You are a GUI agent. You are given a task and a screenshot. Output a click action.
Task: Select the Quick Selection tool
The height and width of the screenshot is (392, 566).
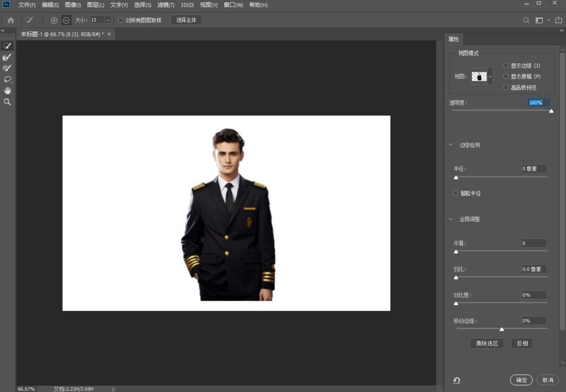(x=7, y=45)
